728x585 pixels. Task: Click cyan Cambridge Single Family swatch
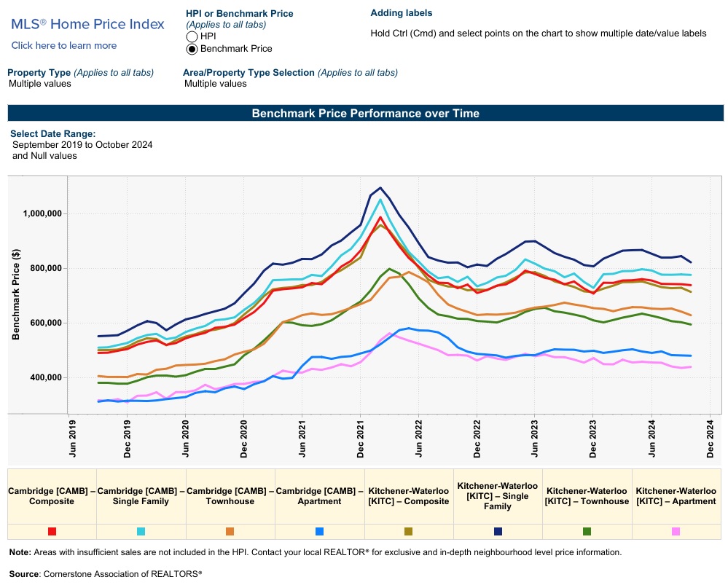click(141, 532)
